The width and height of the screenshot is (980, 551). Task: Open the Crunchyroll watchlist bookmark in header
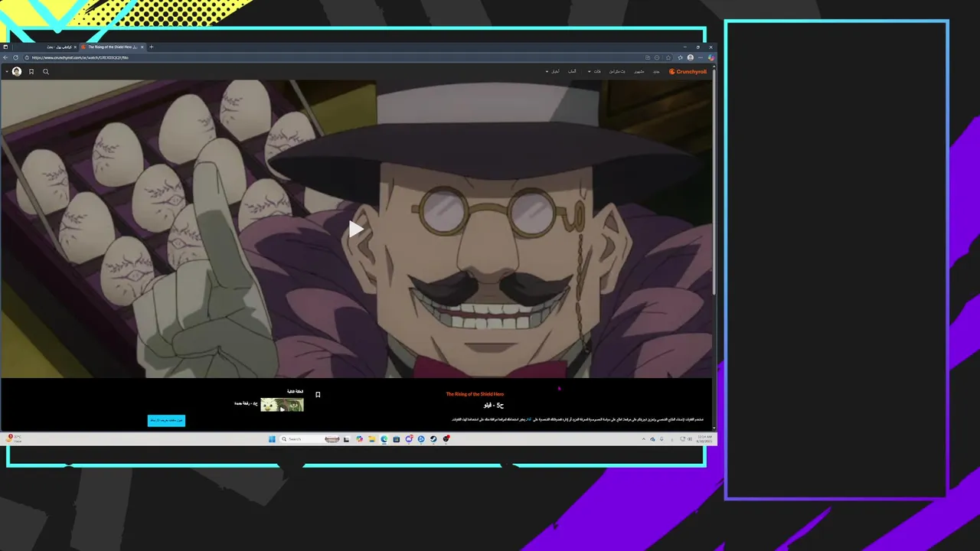[31, 72]
